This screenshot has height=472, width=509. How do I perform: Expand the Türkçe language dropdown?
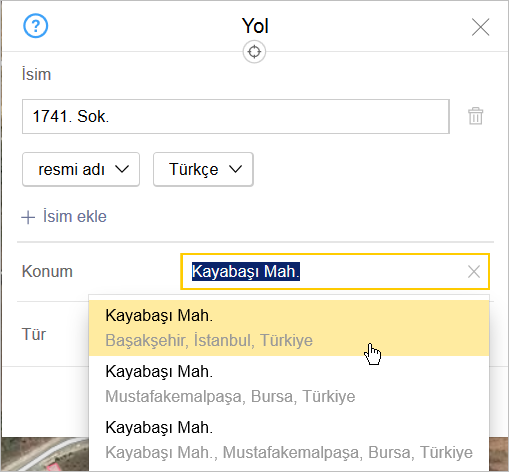pyautogui.click(x=203, y=169)
